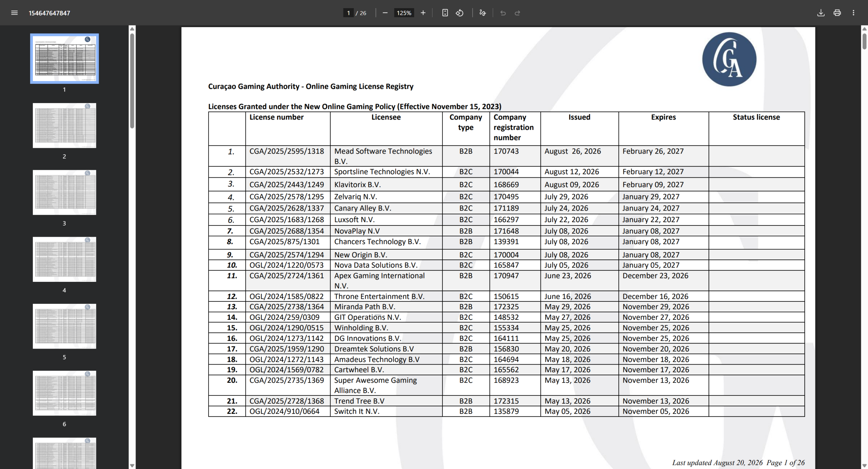Click the zoom out minus icon
Viewport: 868px width, 469px height.
pos(385,13)
